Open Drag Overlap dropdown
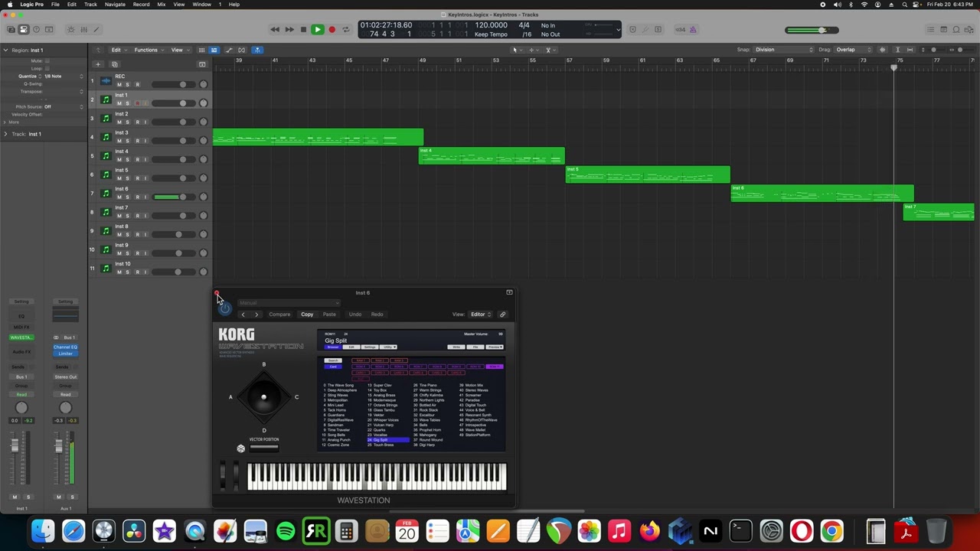 pos(851,50)
